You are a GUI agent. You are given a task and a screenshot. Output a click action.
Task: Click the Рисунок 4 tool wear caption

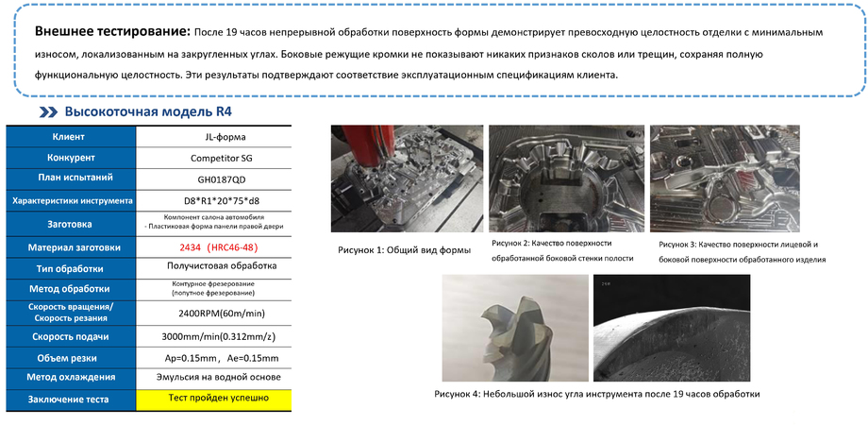[596, 394]
